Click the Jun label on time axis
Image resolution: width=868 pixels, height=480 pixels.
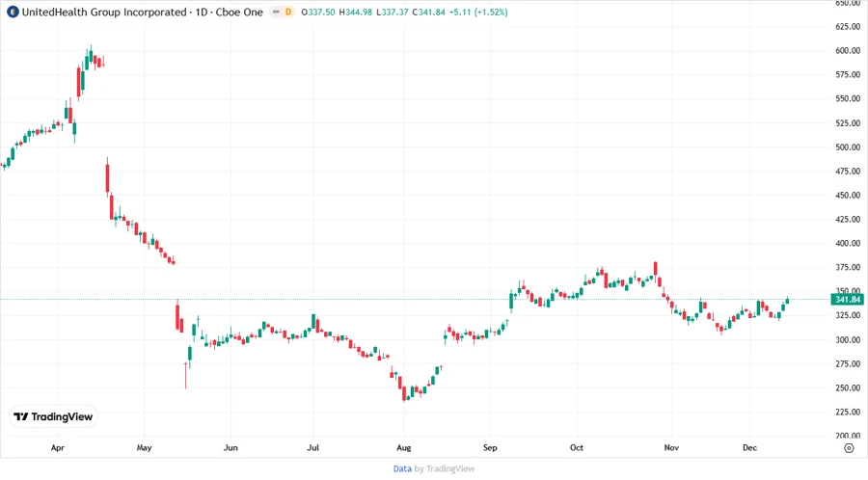click(231, 448)
